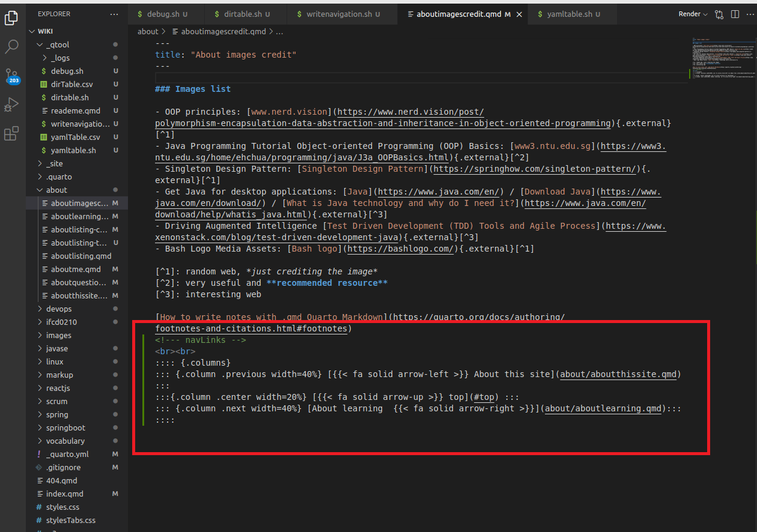This screenshot has width=757, height=532.
Task: Open yamltable.sh in the file tree
Action: point(74,150)
